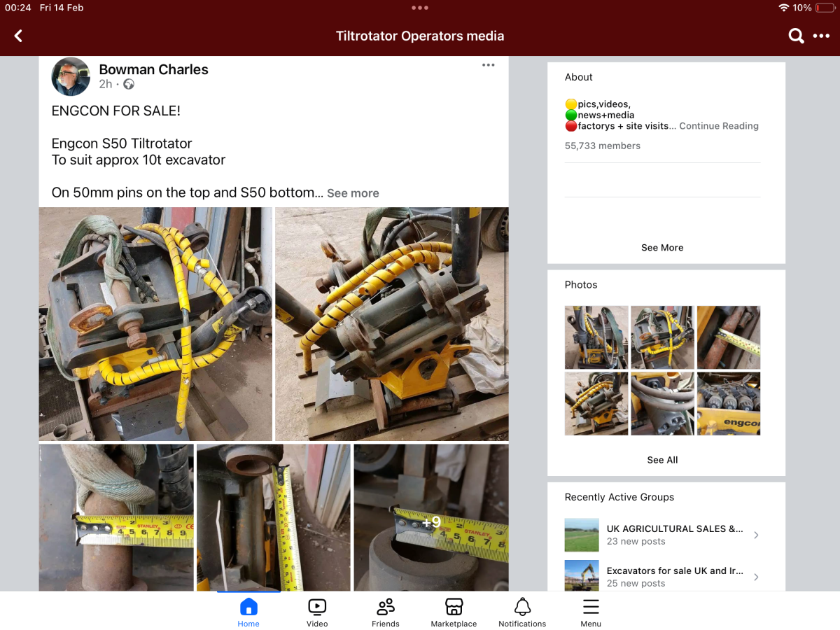Open the Excavators for sale UK chevron

point(756,577)
